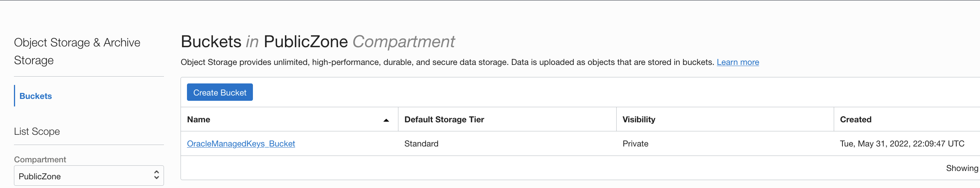Click the up-down chevrons of Compartment selector

pyautogui.click(x=156, y=175)
